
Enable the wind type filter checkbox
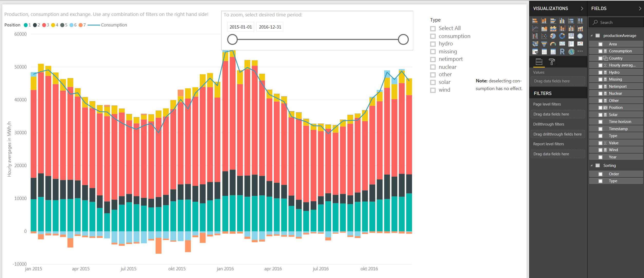tap(433, 90)
